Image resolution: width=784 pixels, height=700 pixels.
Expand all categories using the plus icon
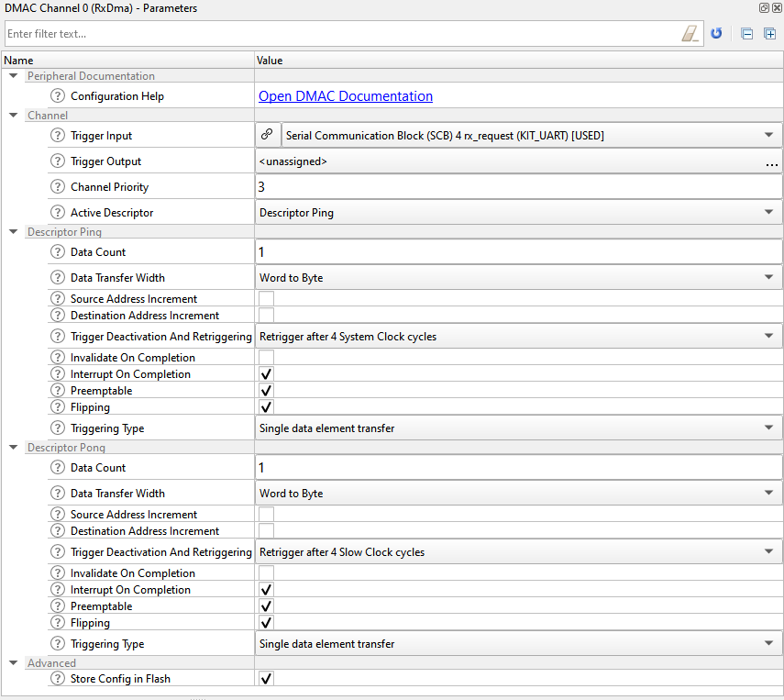[769, 34]
